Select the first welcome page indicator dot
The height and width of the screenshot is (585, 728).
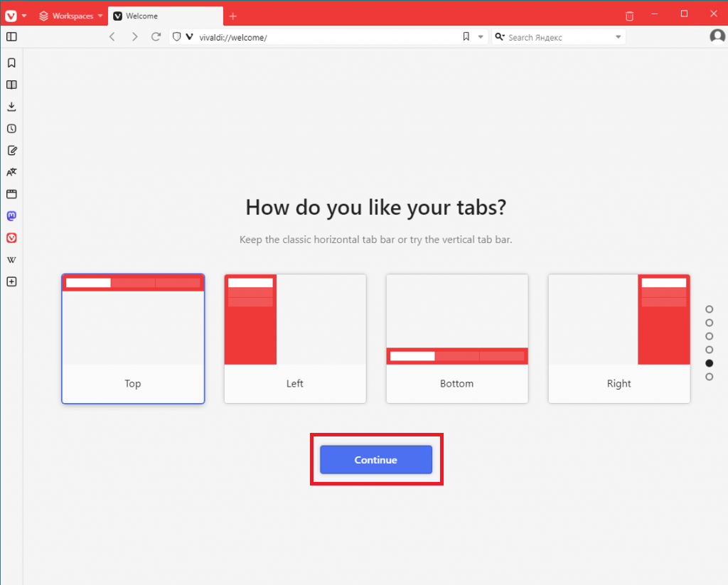[709, 309]
